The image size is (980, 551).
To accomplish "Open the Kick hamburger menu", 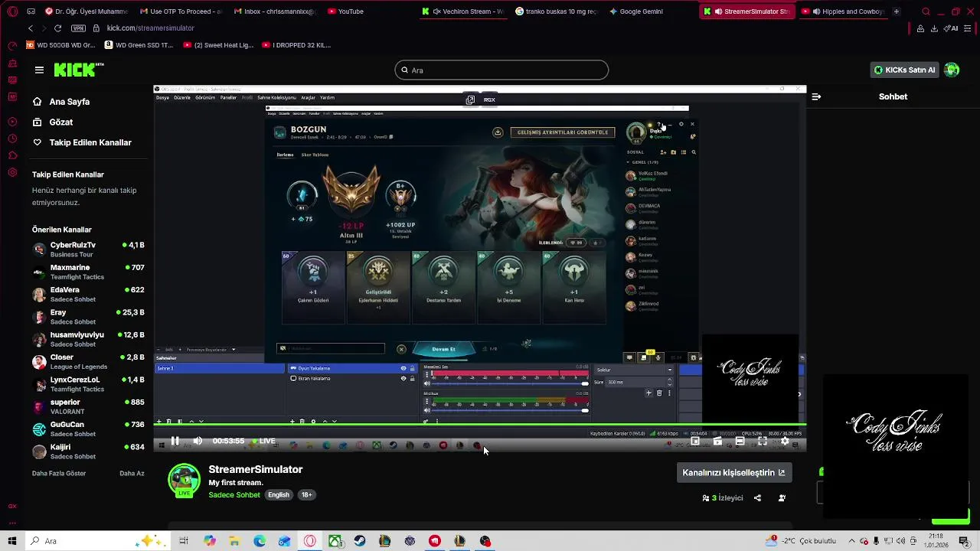I will pos(39,70).
